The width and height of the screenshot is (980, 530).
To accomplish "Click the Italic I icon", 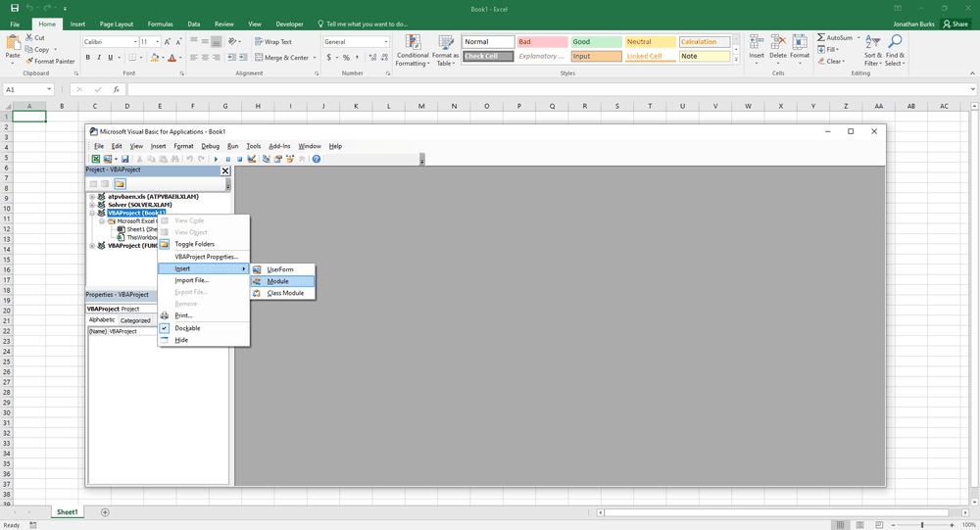I will tap(99, 58).
